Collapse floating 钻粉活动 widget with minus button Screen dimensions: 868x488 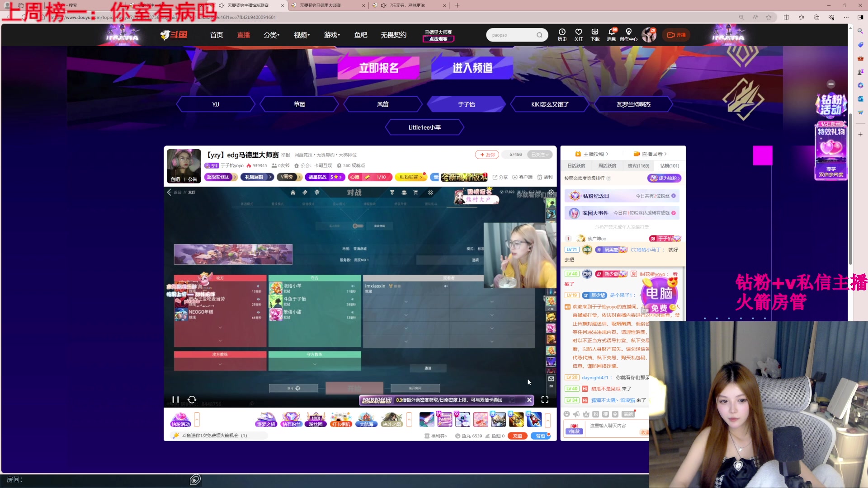[x=831, y=84]
